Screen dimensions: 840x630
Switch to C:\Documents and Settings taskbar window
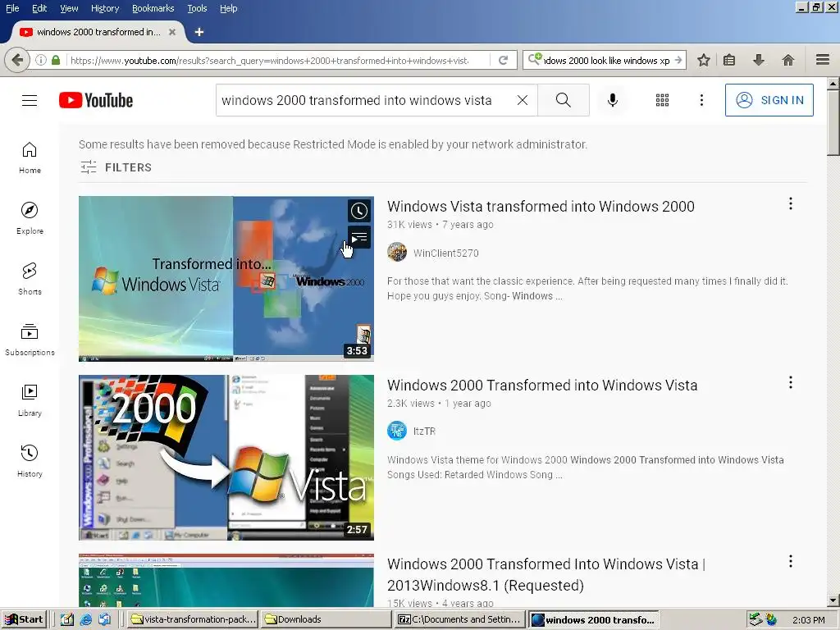(x=459, y=619)
